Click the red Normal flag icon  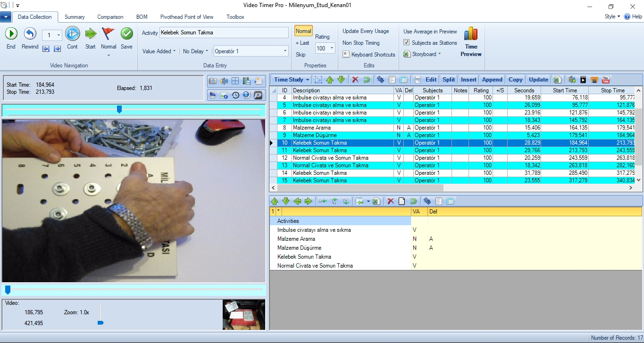[108, 33]
